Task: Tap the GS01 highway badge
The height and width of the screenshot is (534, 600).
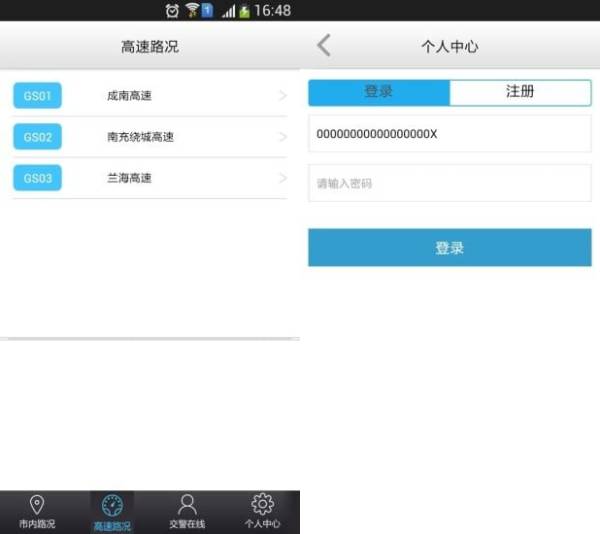Action: click(x=38, y=95)
